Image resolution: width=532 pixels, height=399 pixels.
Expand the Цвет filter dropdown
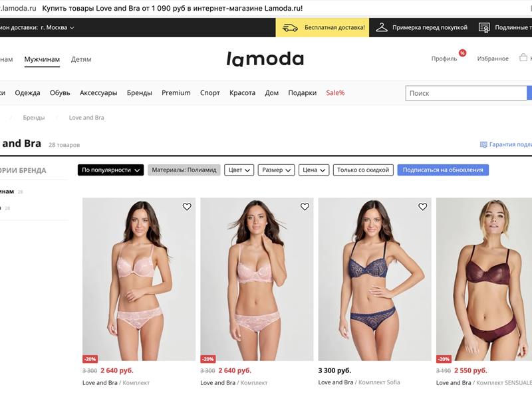coord(239,170)
